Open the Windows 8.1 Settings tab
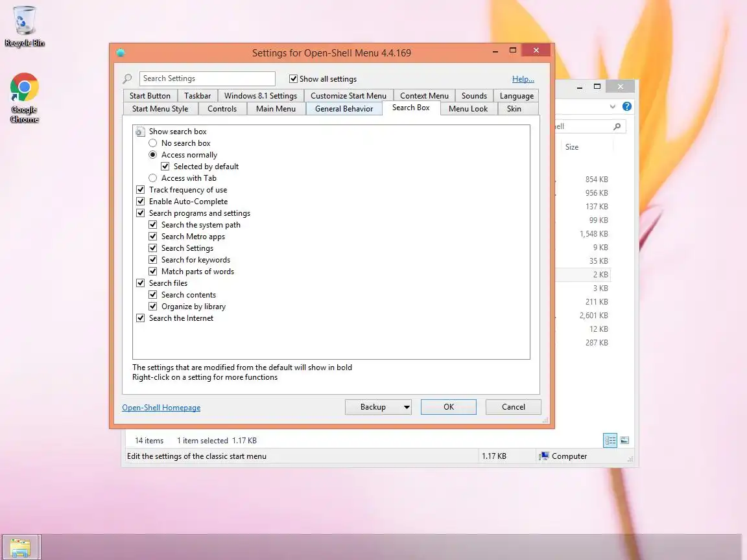The image size is (747, 560). click(x=261, y=96)
